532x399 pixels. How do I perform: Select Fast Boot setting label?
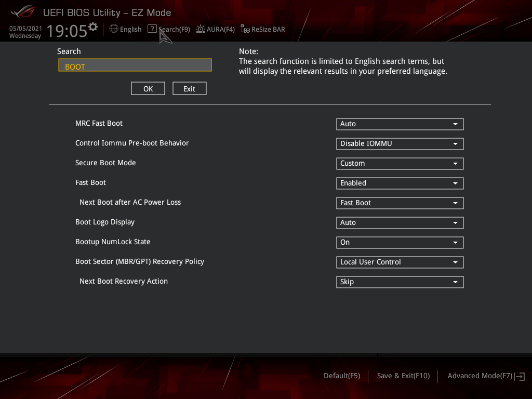[90, 182]
